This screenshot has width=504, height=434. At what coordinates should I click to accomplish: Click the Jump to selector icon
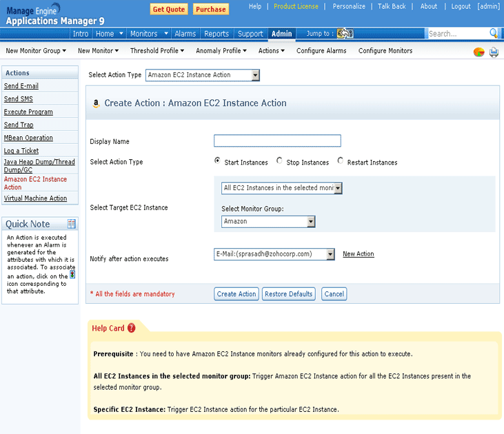tap(345, 33)
